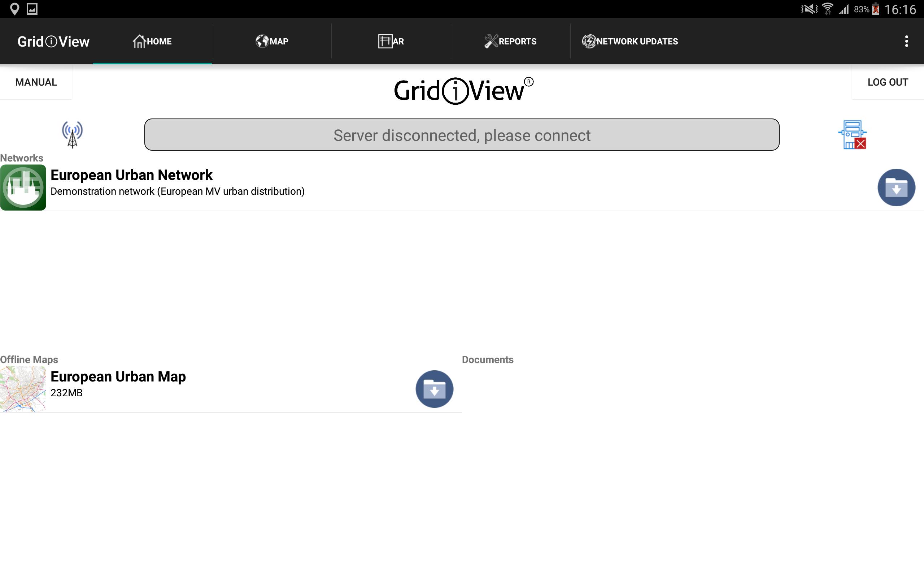Tap the European Urban Map thumbnail
Viewport: 924px width, 578px height.
tap(23, 389)
